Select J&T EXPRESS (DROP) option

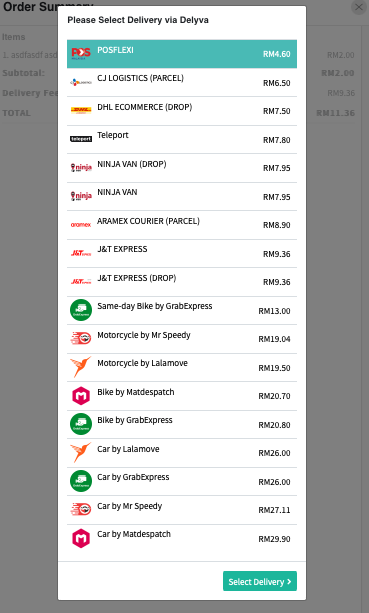click(x=182, y=282)
